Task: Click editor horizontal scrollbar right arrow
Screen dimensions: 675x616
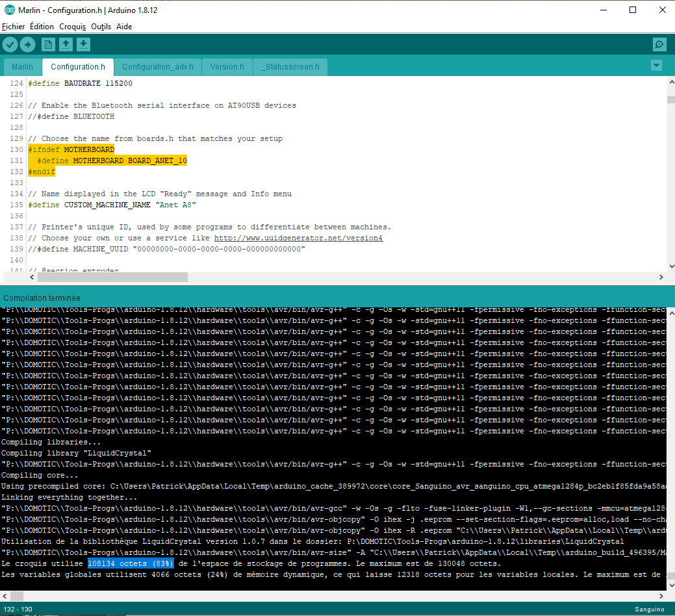Action: pyautogui.click(x=661, y=277)
